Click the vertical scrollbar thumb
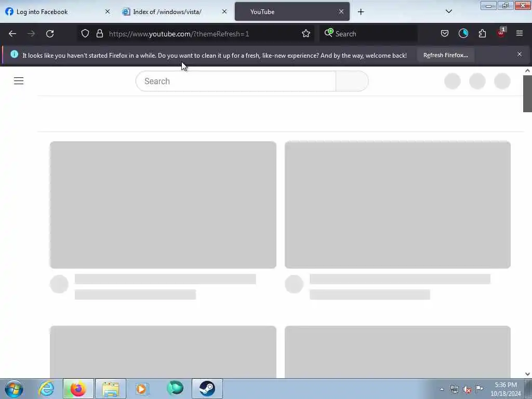 (527, 94)
